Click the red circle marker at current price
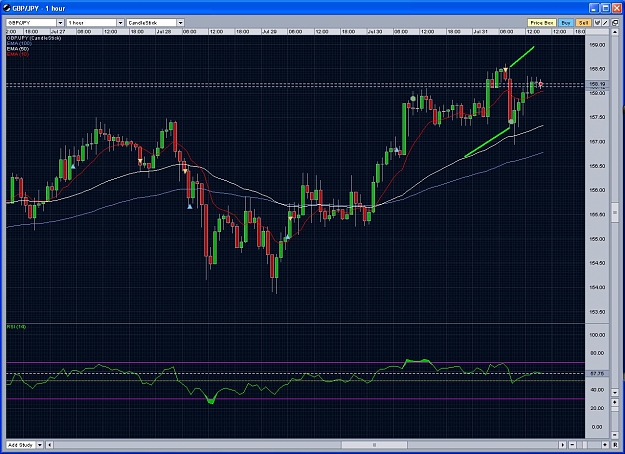 pyautogui.click(x=541, y=84)
